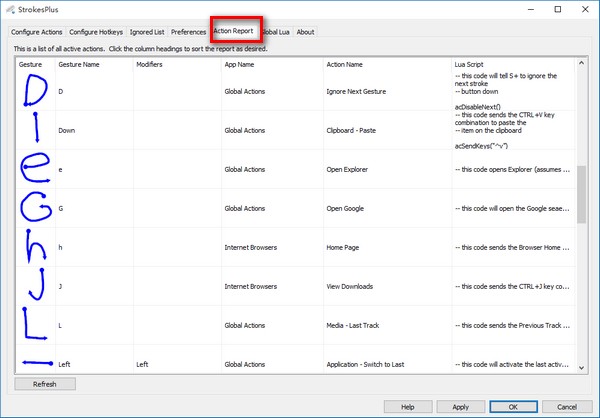
Task: Sort report by App Name column
Action: pyautogui.click(x=239, y=64)
